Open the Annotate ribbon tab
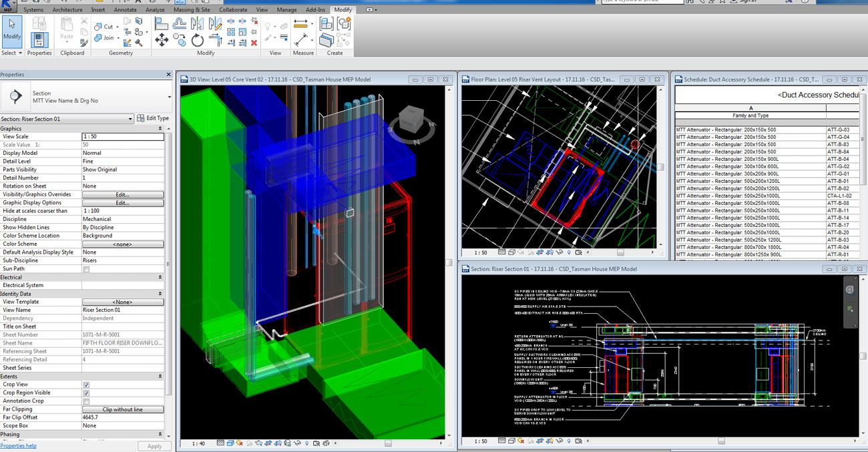868x452 pixels. click(125, 10)
